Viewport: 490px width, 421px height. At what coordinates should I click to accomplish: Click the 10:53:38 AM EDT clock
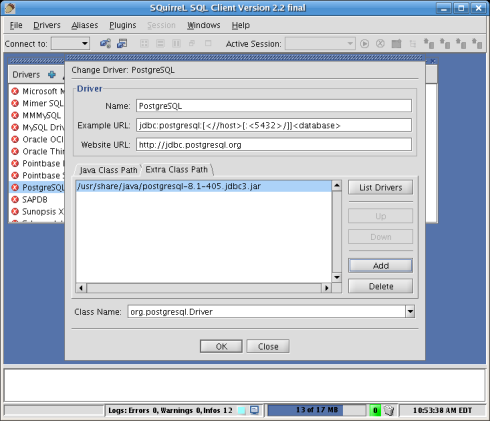442,410
